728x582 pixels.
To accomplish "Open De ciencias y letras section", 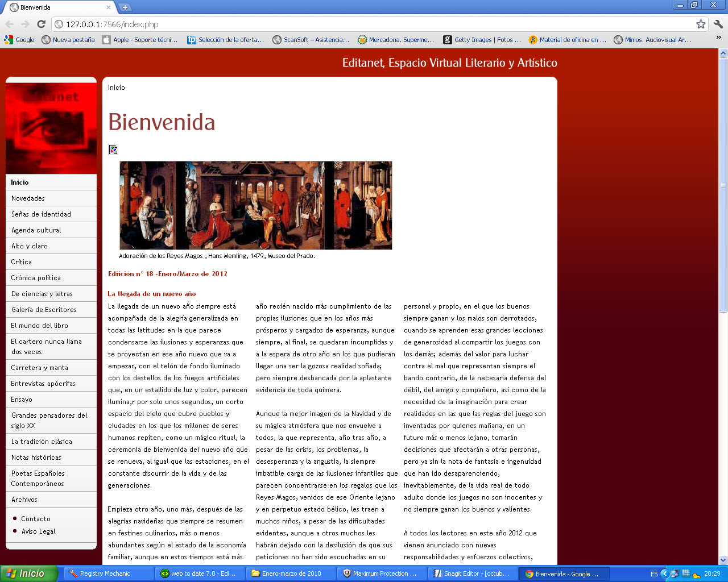I will [x=51, y=294].
